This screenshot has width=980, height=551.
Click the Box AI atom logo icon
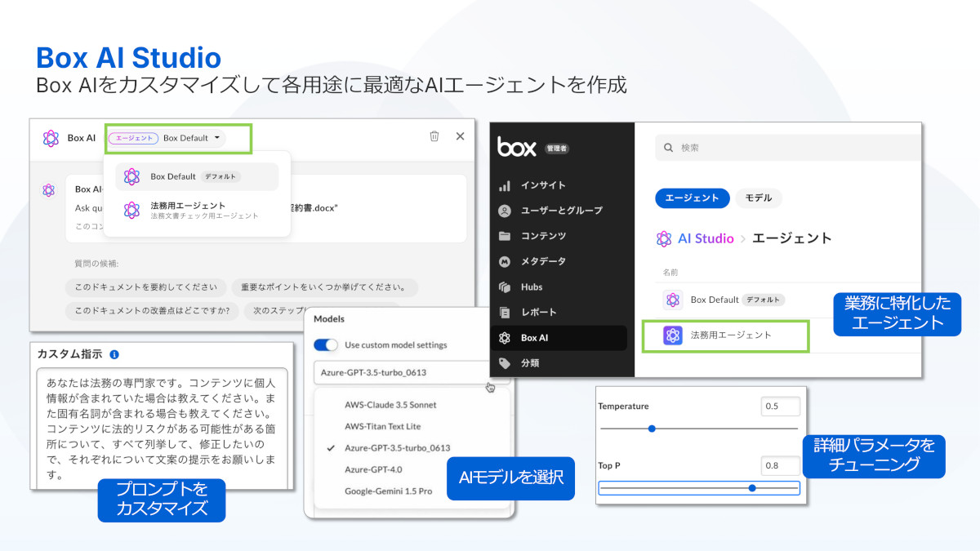(x=51, y=138)
